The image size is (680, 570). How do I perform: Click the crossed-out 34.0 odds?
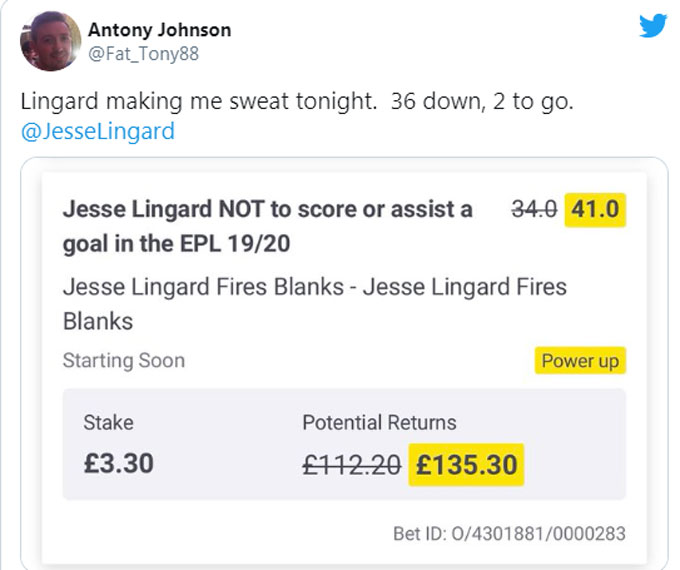tap(533, 211)
